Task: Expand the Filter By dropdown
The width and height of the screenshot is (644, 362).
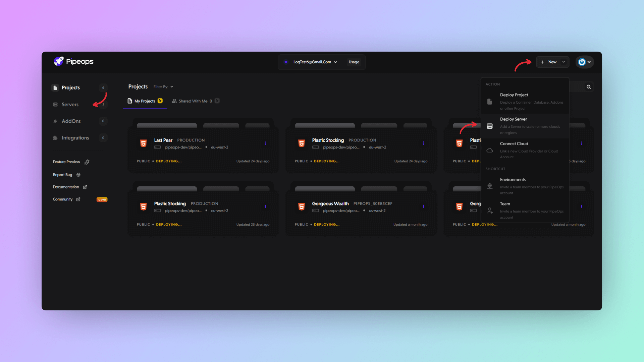Action: tap(163, 87)
